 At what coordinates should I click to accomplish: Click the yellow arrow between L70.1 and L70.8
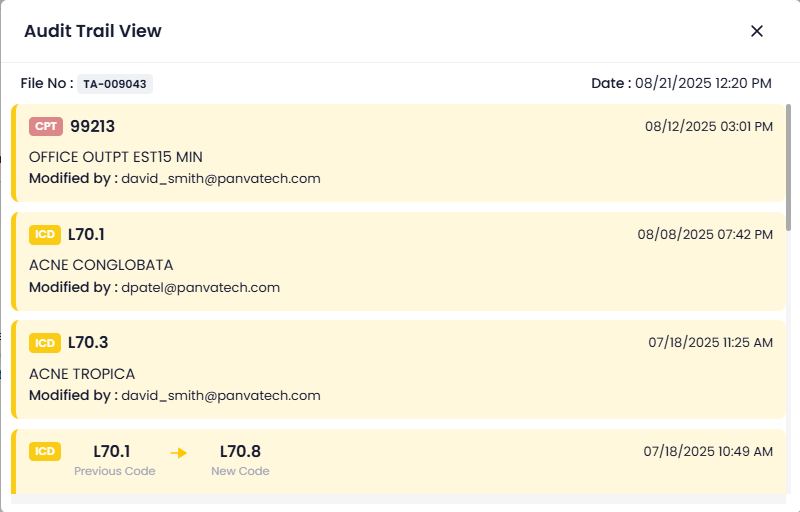click(x=179, y=453)
